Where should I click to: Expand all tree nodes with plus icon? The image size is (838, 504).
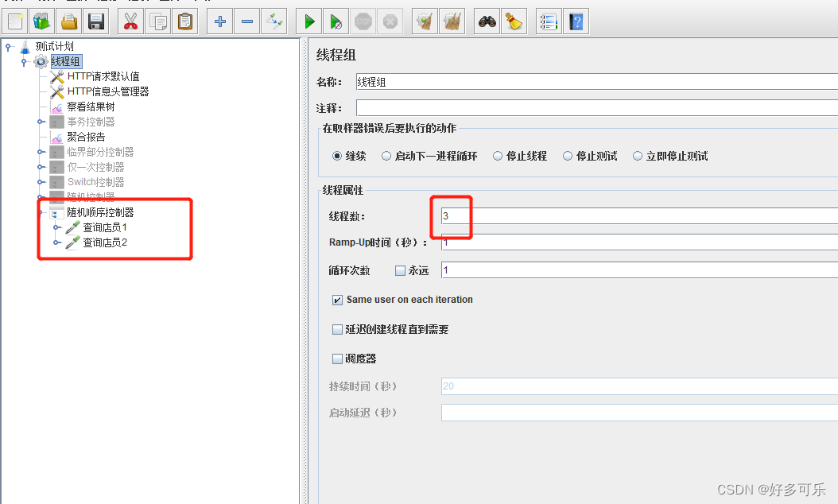pyautogui.click(x=220, y=22)
